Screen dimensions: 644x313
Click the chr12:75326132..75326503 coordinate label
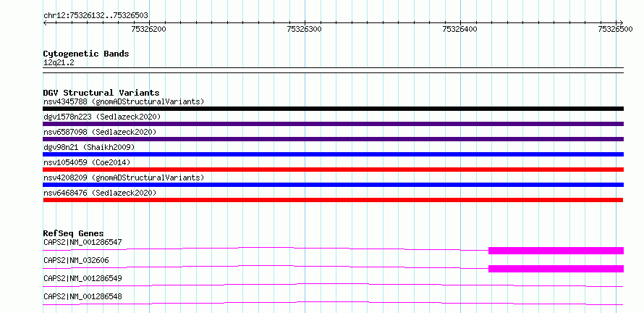96,16
